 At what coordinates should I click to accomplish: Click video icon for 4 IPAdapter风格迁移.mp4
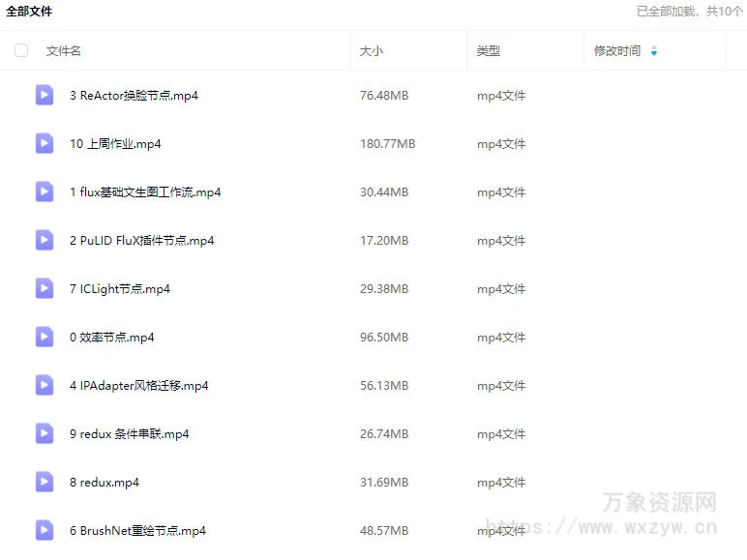click(x=45, y=385)
